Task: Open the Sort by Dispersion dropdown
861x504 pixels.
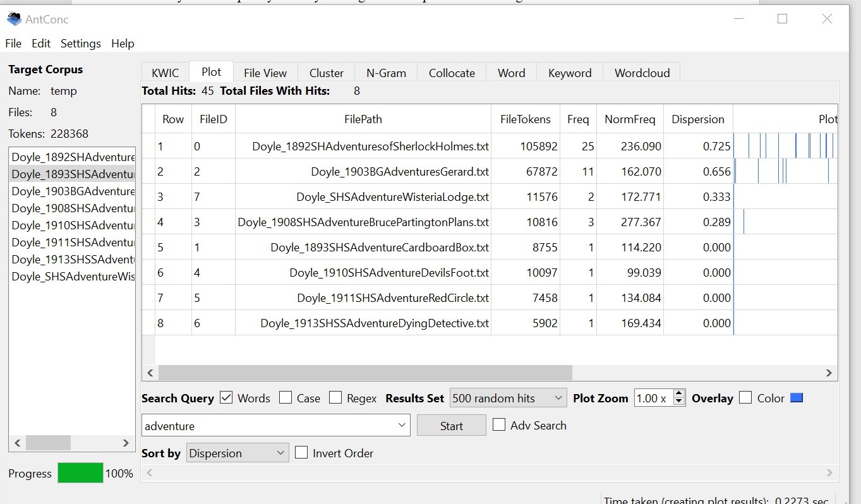Action: [238, 453]
